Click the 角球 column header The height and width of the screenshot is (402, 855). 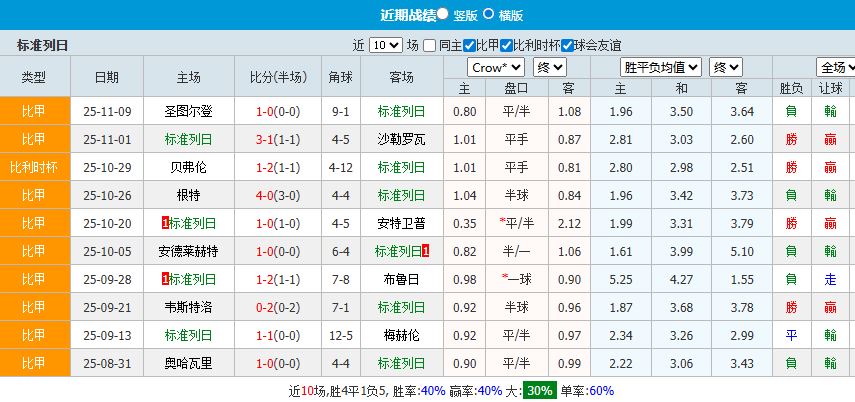coord(340,77)
